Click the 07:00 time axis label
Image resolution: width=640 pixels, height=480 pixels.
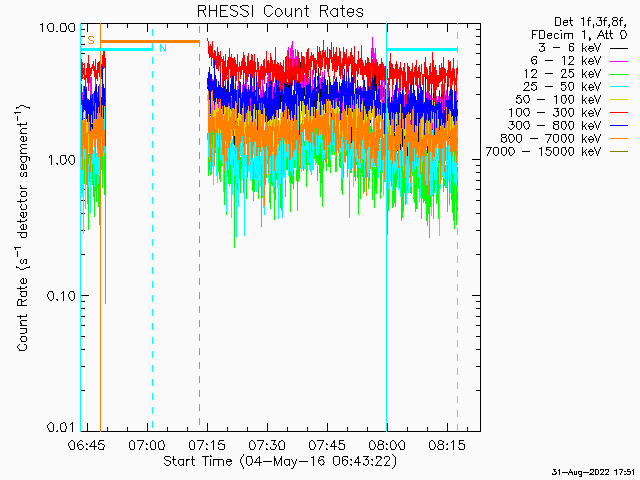click(147, 445)
